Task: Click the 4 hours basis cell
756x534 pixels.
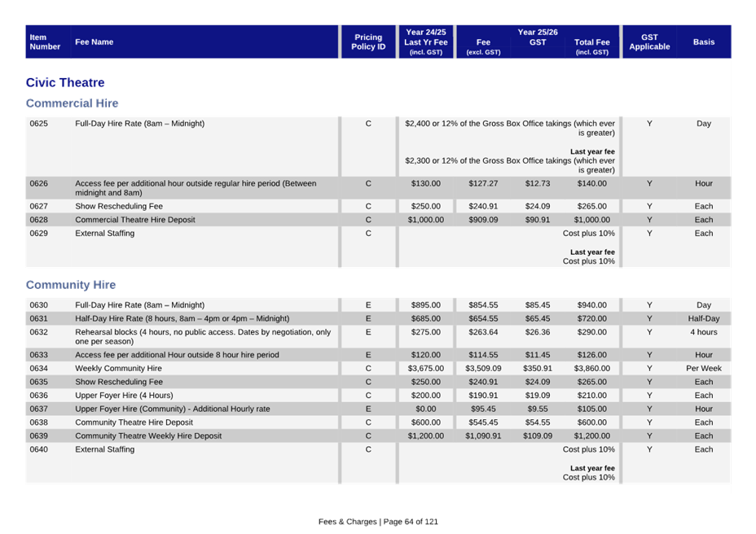Action: [704, 332]
